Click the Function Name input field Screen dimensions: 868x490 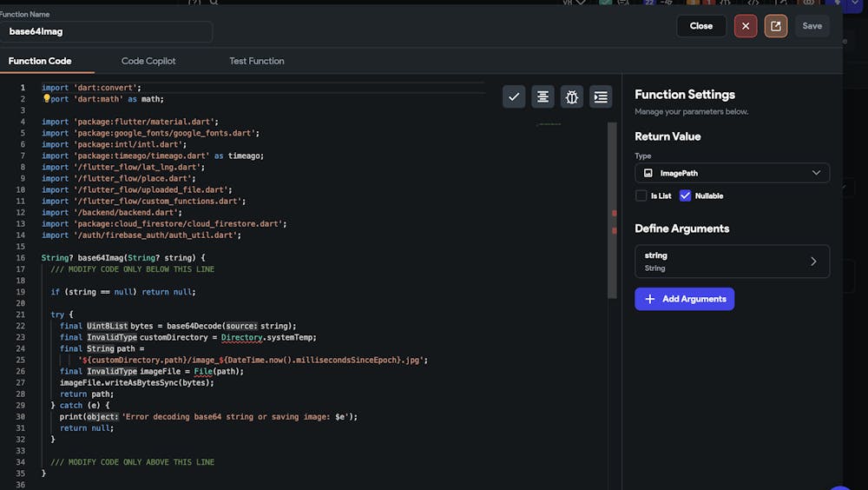tap(106, 31)
